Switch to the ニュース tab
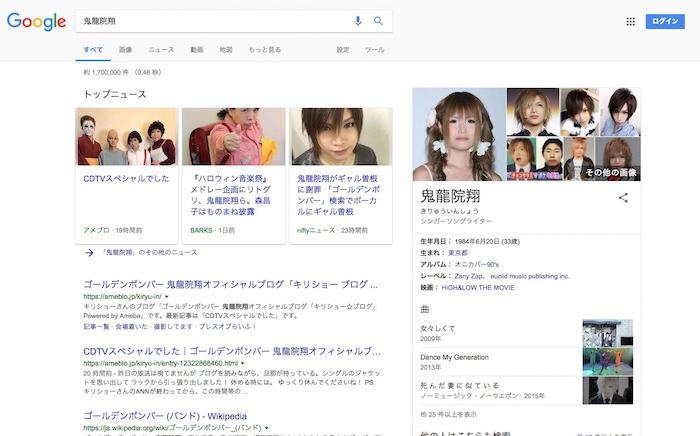Viewport: 700px width, 436px height. coord(160,49)
